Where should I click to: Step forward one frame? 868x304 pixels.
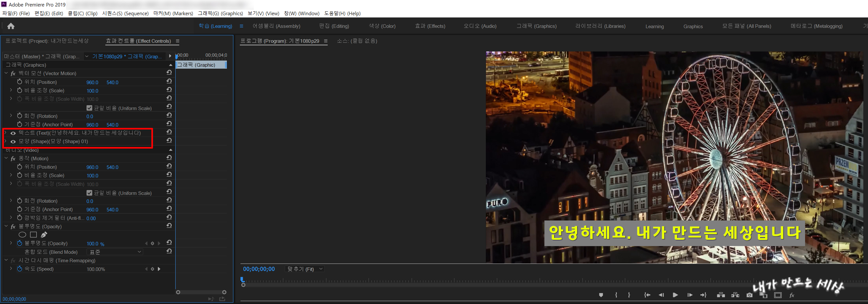click(x=690, y=295)
